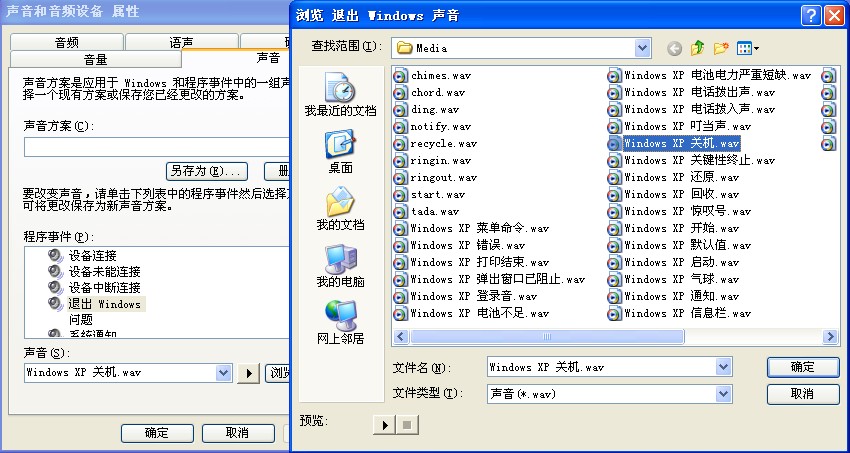Select 退出 Windows event in list
Viewport: 850px width, 453px height.
[104, 303]
